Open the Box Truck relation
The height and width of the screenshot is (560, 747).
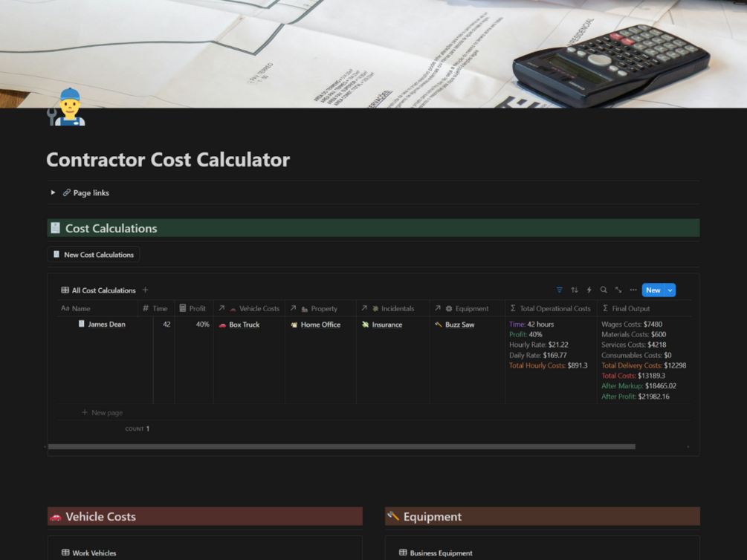pyautogui.click(x=244, y=325)
